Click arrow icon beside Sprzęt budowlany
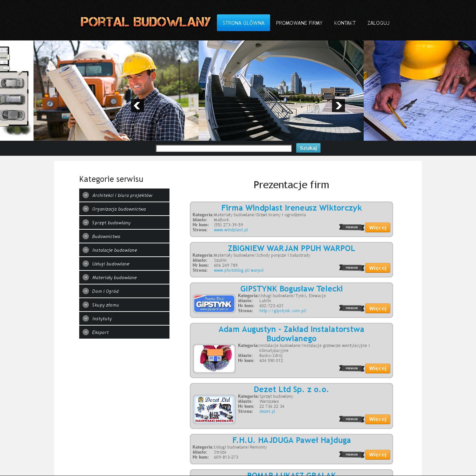Screen dimensions: 476x476 [86, 223]
